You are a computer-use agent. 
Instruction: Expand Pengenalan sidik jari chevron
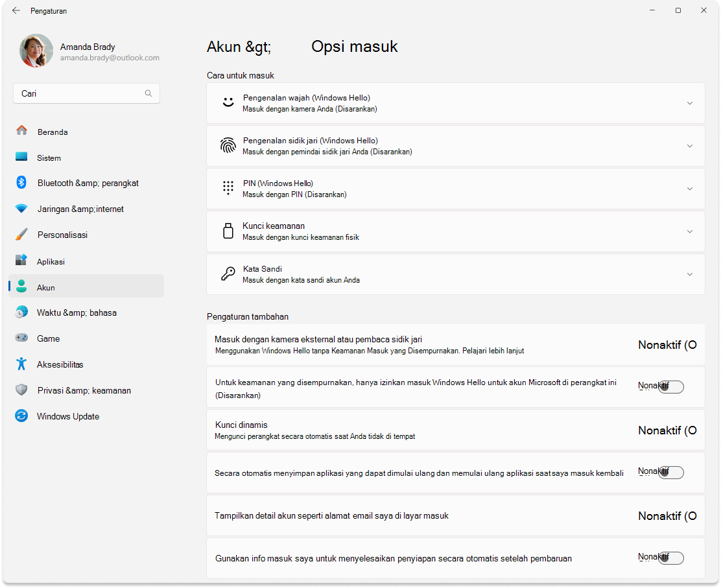pyautogui.click(x=690, y=146)
